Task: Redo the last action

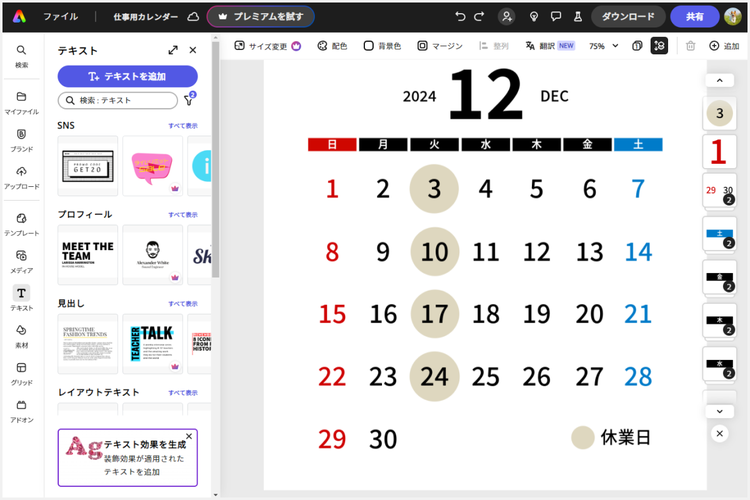Action: click(x=479, y=17)
